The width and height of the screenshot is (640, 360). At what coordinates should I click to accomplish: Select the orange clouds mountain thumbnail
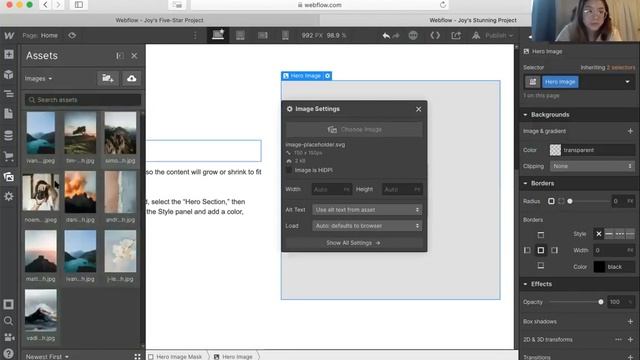[x=80, y=192]
